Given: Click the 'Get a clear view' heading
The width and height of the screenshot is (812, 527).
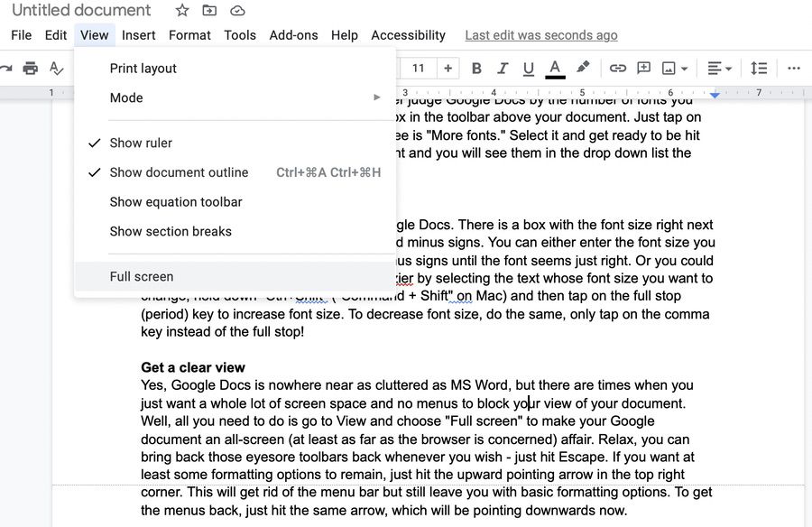Looking at the screenshot, I should click(x=193, y=367).
